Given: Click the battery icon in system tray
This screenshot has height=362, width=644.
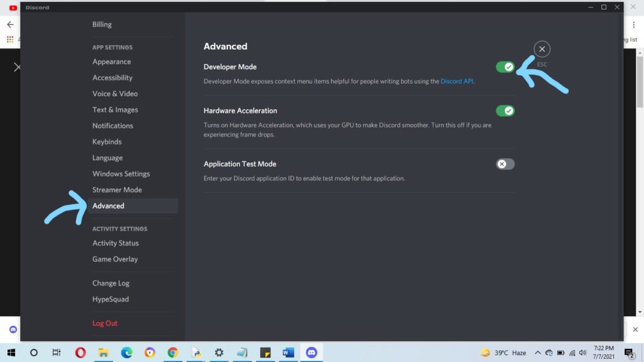Looking at the screenshot, I should click(560, 353).
